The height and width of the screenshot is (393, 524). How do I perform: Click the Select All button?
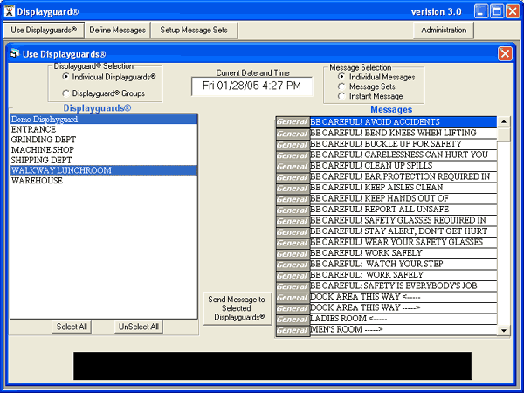pyautogui.click(x=72, y=326)
